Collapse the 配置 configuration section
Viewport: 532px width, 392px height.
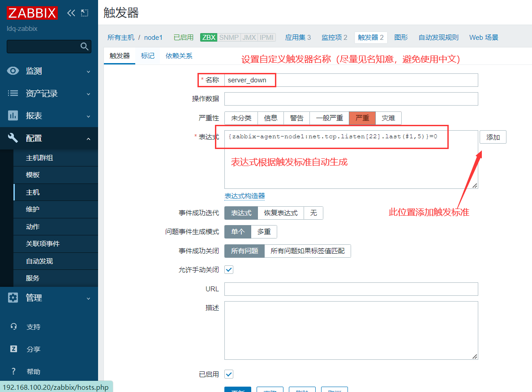pyautogui.click(x=88, y=139)
